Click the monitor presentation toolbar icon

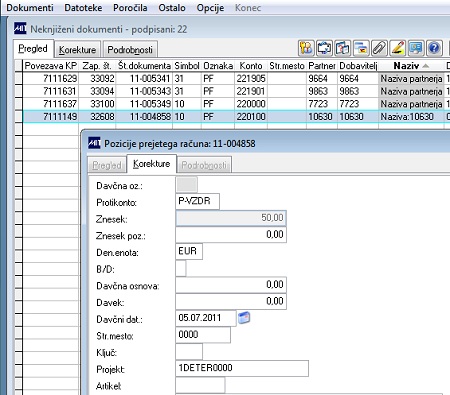(x=416, y=48)
